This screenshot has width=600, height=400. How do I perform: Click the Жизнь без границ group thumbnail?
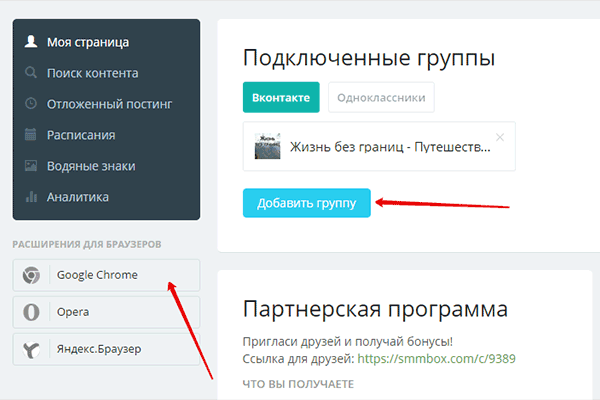click(267, 146)
